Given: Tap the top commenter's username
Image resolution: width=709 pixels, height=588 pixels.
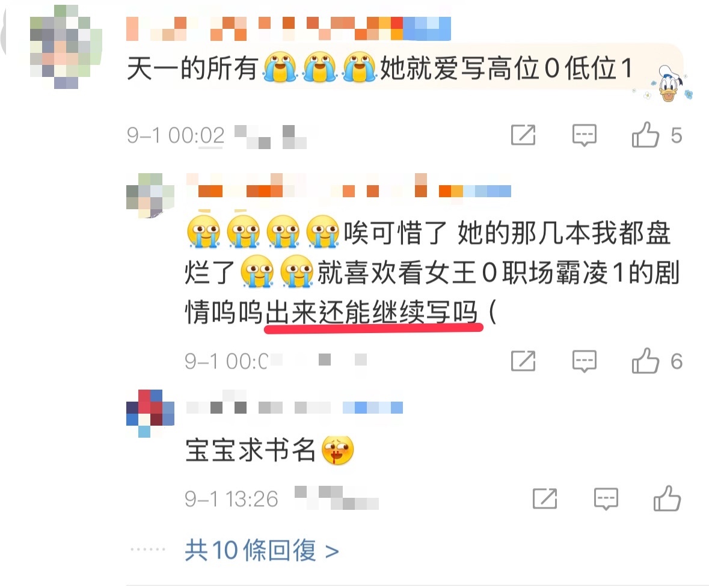Looking at the screenshot, I should coord(289,28).
